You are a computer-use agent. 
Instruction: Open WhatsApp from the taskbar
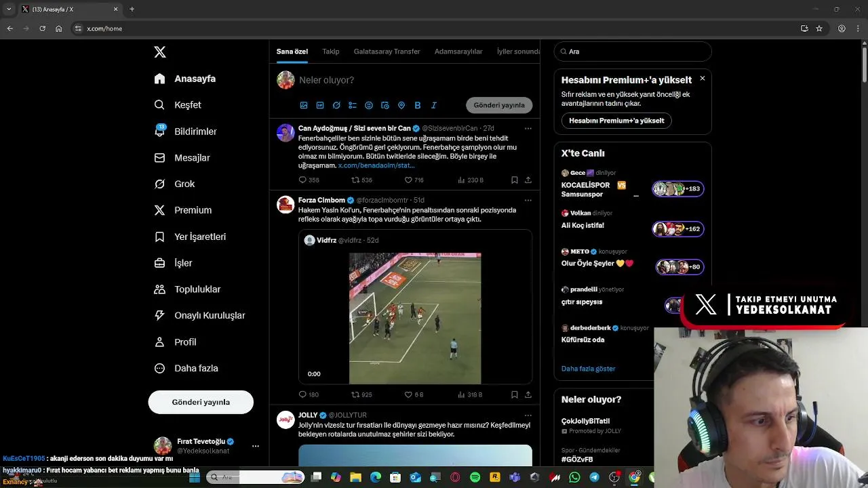[x=574, y=478]
